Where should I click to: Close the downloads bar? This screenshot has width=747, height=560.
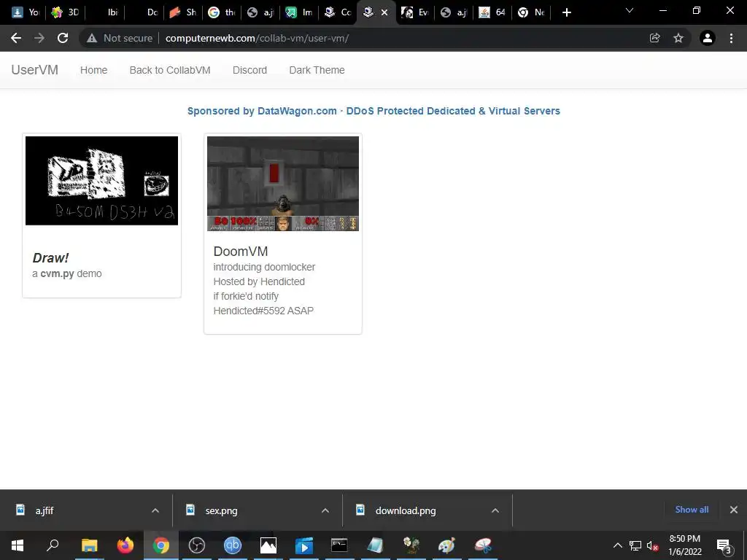coord(734,510)
